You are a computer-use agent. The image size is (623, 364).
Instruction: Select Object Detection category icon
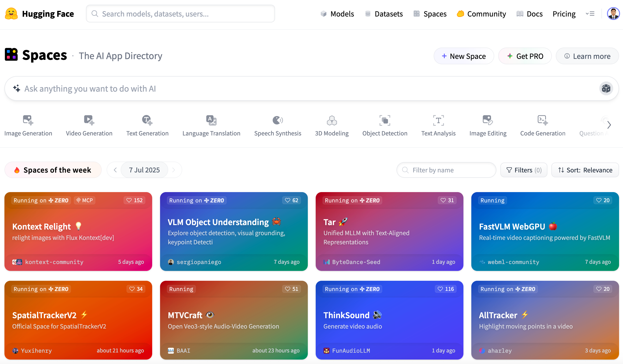(385, 120)
